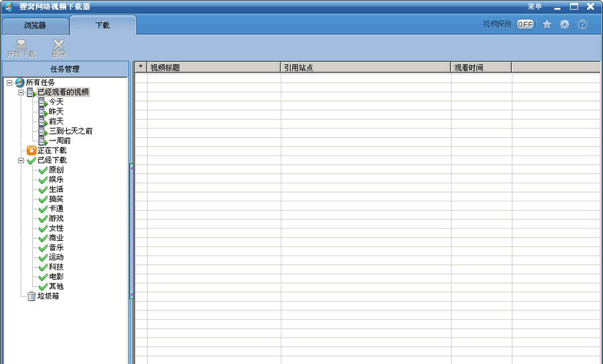603x364 pixels.
Task: Collapse the Watched Videos (已经观看的视频) node
Action: 21,92
